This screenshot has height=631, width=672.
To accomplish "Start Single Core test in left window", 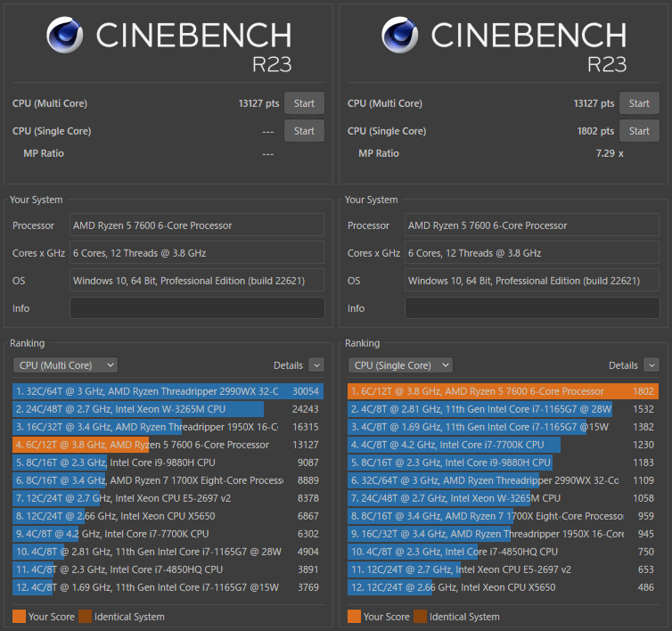I will 304,131.
